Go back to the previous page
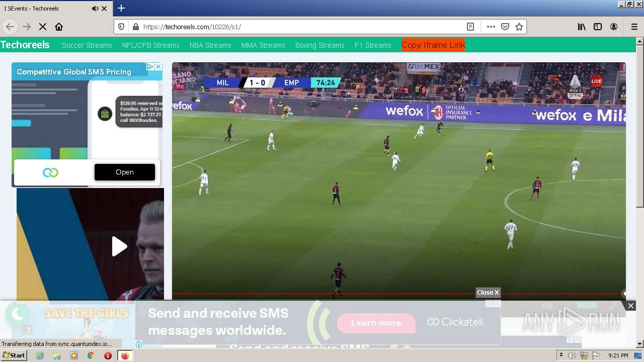This screenshot has height=362, width=644. [10, 27]
